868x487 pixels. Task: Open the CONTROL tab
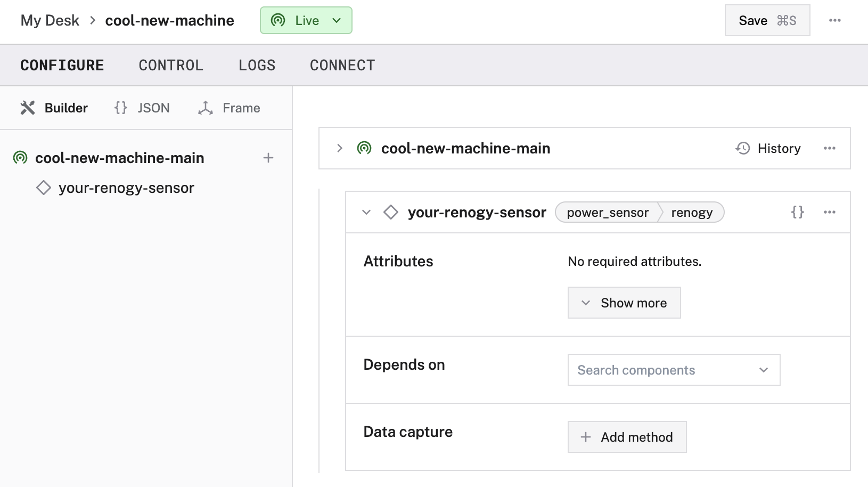[x=171, y=65]
